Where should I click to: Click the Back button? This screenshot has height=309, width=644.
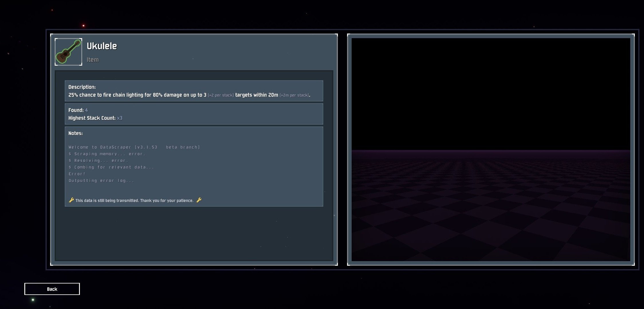click(52, 289)
